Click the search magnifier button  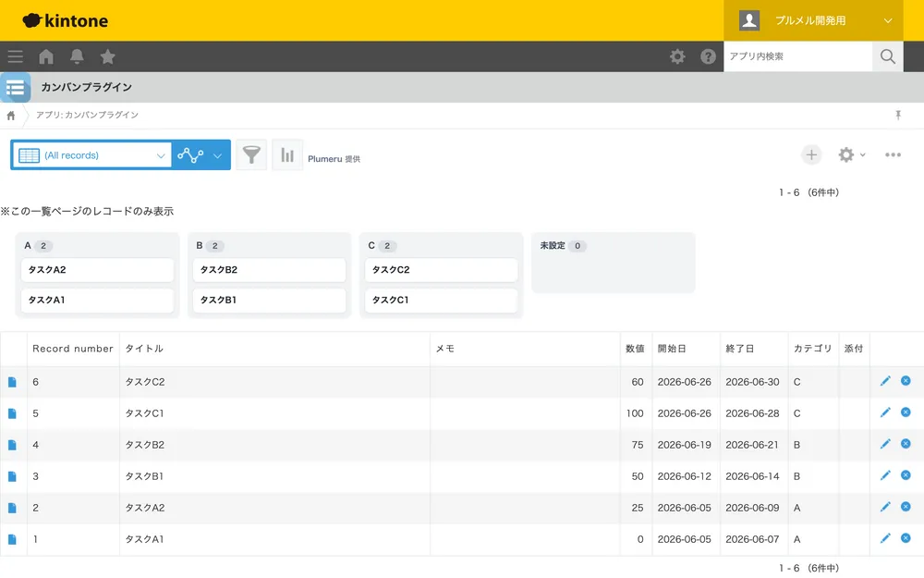(x=887, y=56)
